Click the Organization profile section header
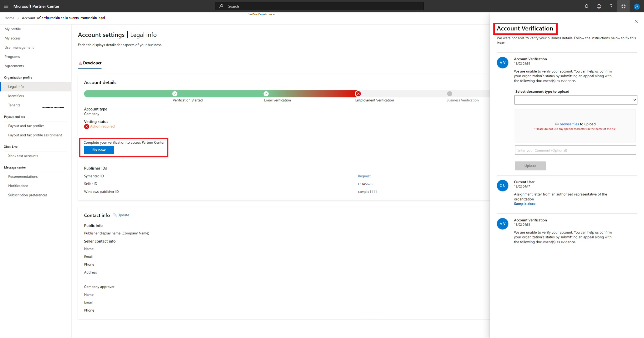 tap(18, 78)
